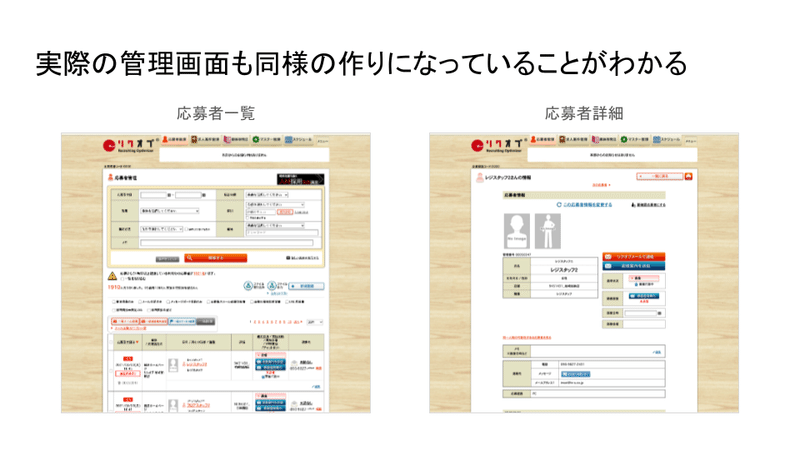Open the per-page dropdown beside the pagination
Viewport: 800px width, 450px height.
pos(314,322)
